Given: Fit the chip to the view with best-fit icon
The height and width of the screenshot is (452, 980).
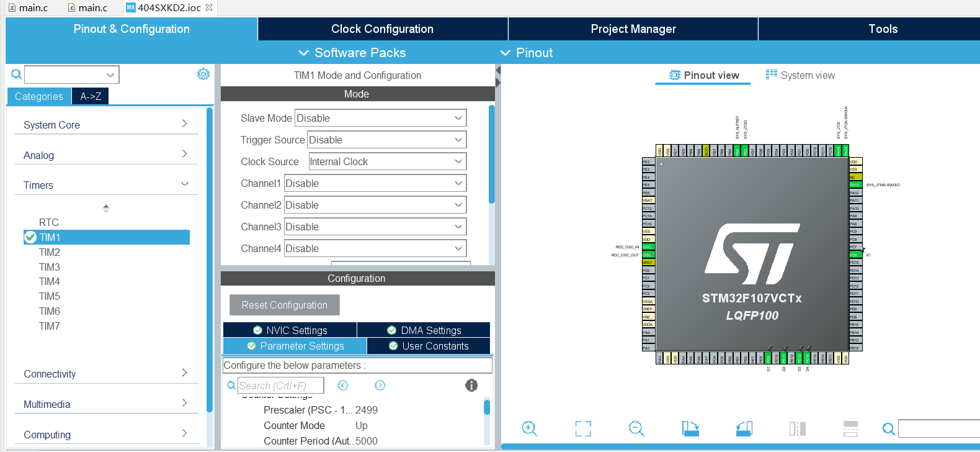Looking at the screenshot, I should [x=583, y=428].
